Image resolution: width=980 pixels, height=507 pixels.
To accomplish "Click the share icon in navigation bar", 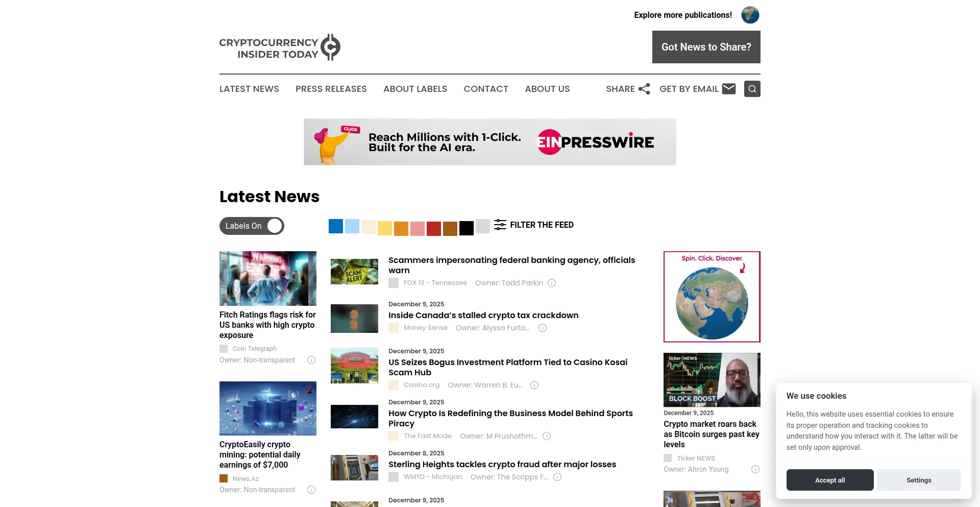I will coord(644,89).
